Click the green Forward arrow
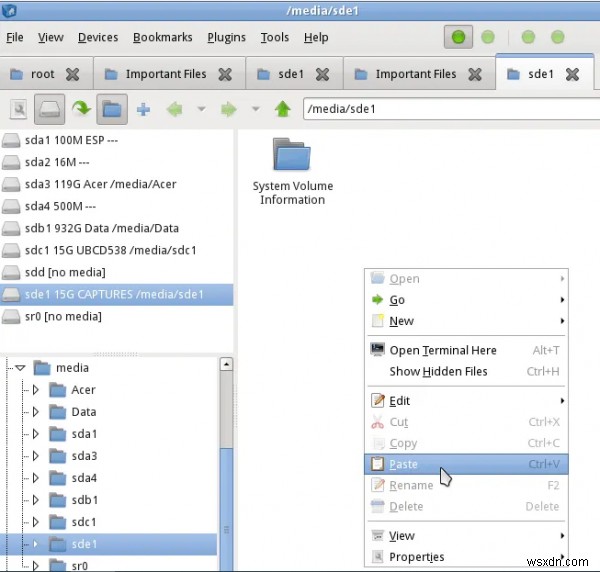 [x=229, y=109]
